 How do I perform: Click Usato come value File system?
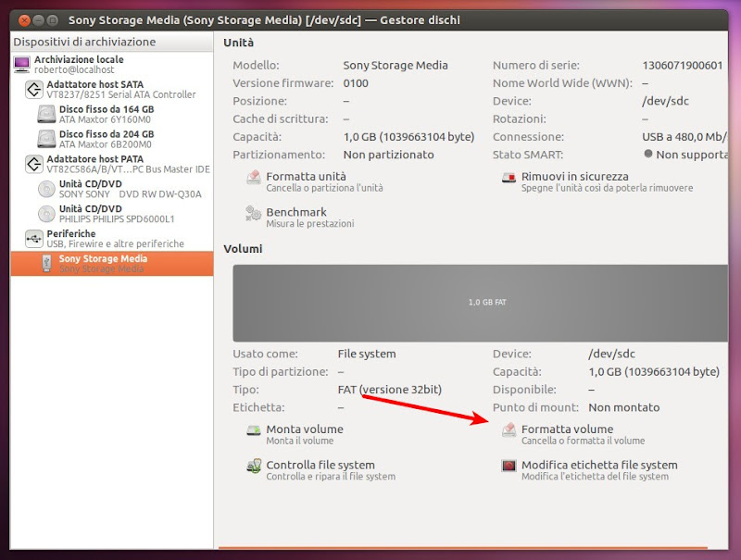[x=367, y=354]
